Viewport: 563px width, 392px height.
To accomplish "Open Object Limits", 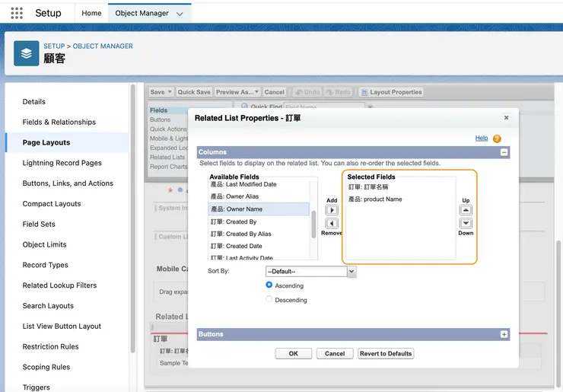I will tap(45, 244).
